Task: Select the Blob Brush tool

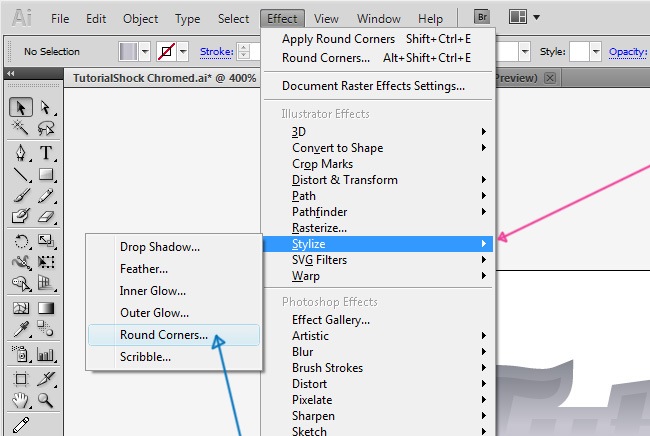Action: point(21,216)
